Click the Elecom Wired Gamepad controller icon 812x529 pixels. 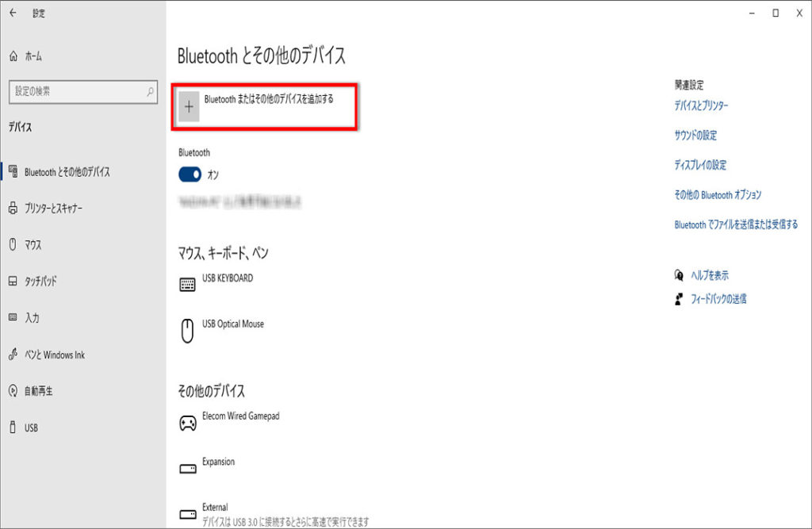point(187,423)
